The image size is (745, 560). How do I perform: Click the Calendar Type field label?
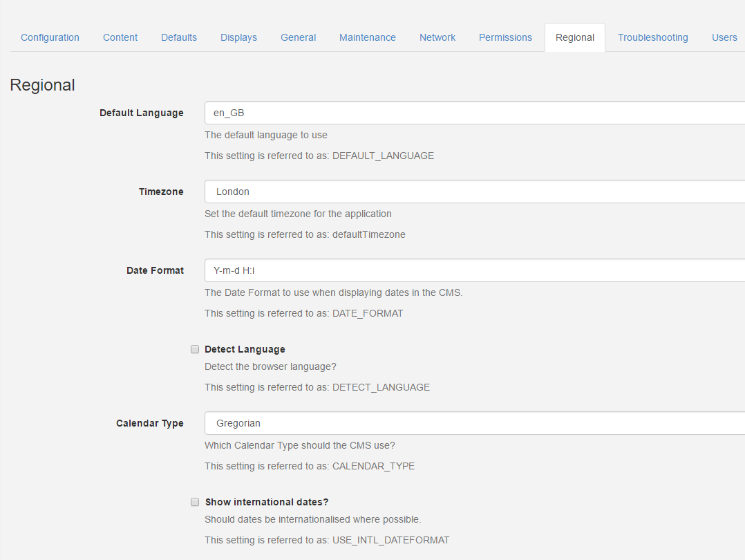pyautogui.click(x=150, y=423)
